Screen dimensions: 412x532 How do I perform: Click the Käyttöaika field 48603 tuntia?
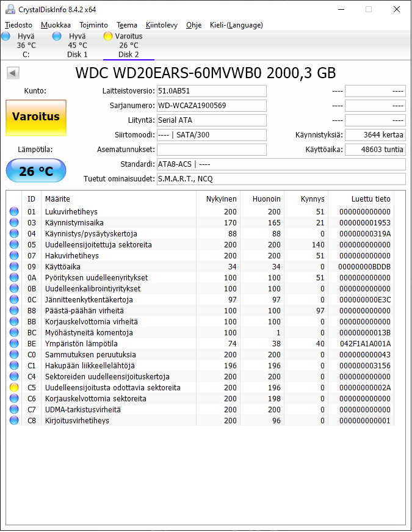375,149
